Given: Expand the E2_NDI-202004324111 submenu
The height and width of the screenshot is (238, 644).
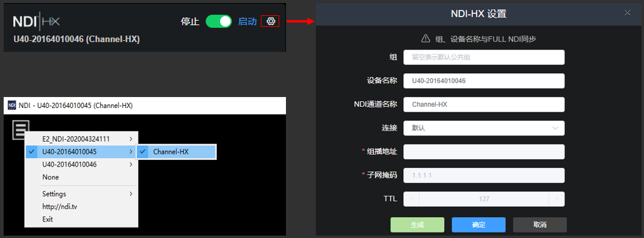Looking at the screenshot, I should (x=81, y=139).
